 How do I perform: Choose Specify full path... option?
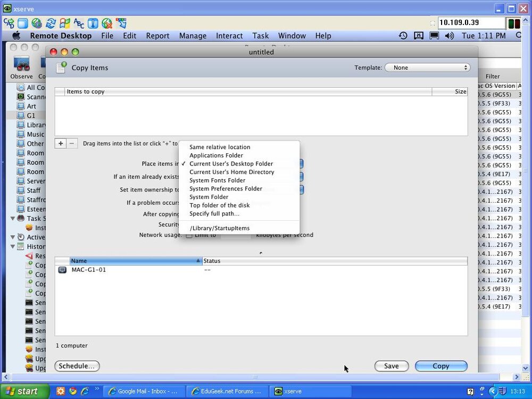[x=239, y=213]
